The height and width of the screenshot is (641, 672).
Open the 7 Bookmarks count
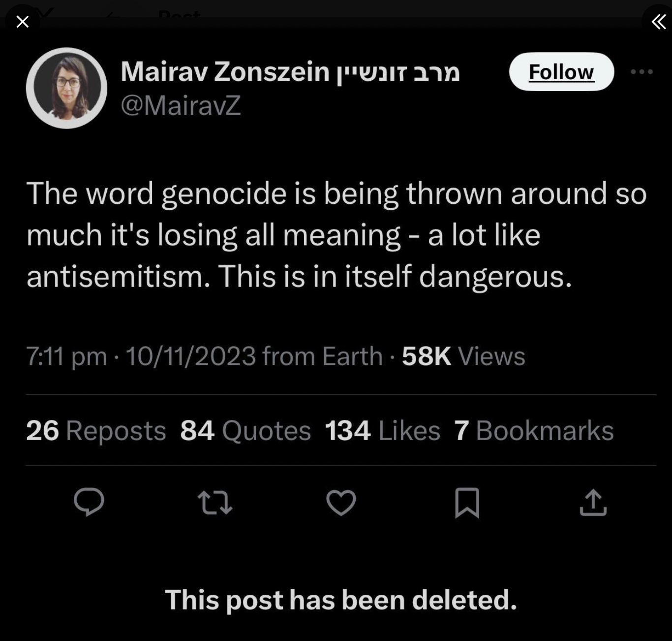coord(534,430)
